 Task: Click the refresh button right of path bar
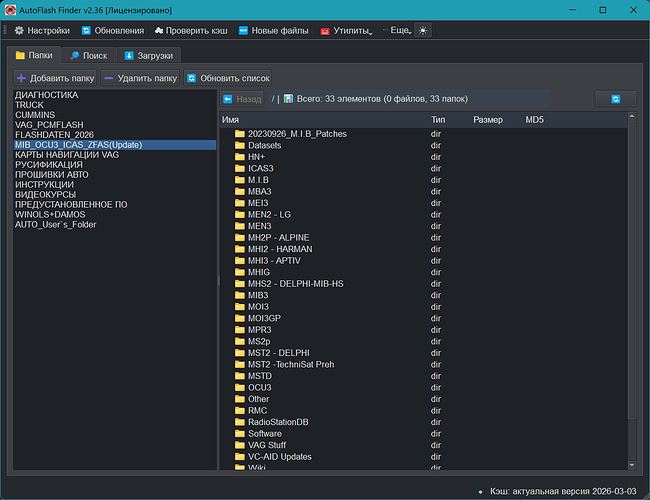click(615, 99)
